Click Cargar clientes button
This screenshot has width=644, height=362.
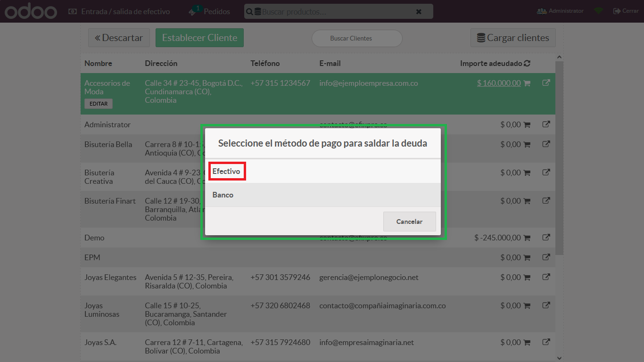pyautogui.click(x=513, y=38)
